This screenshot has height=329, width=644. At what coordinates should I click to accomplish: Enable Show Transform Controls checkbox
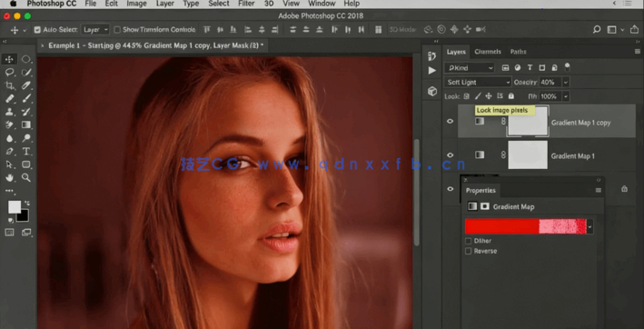(x=117, y=30)
